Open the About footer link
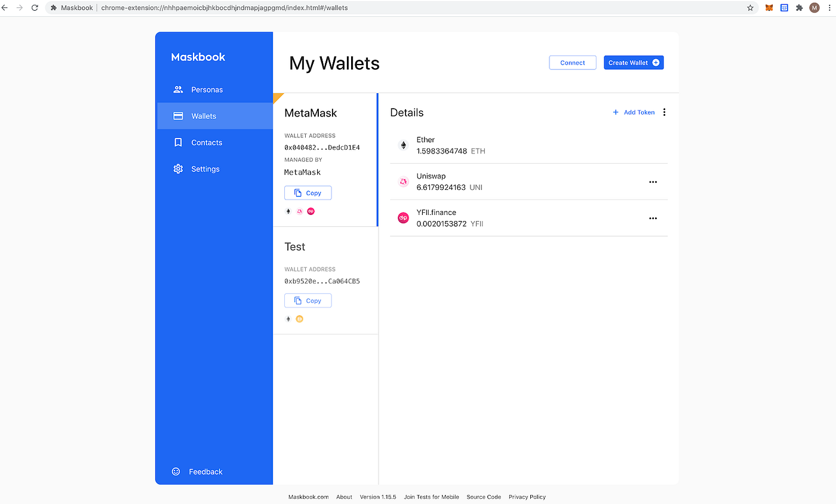 pyautogui.click(x=344, y=497)
